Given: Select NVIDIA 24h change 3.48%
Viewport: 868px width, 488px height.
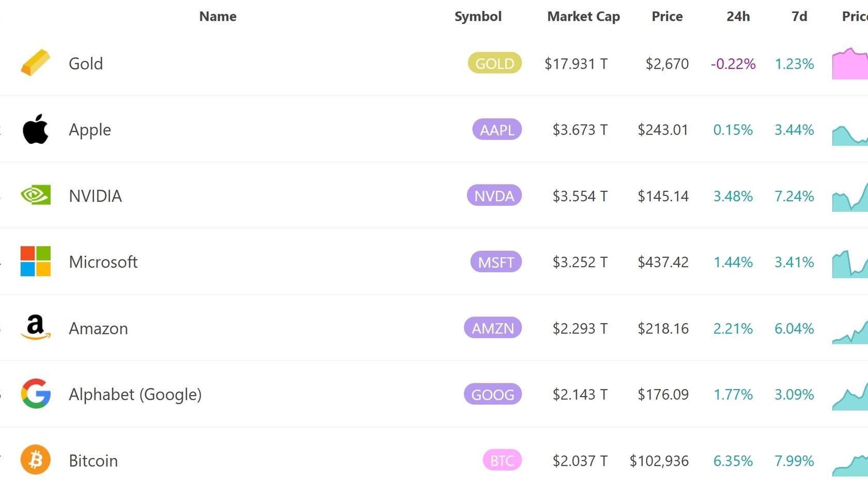Looking at the screenshot, I should (733, 196).
